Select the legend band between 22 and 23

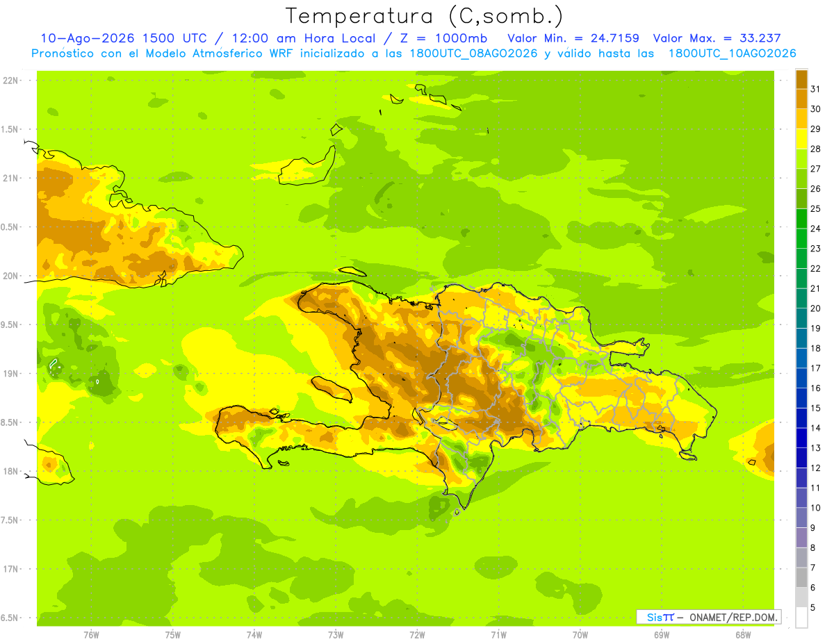click(801, 258)
